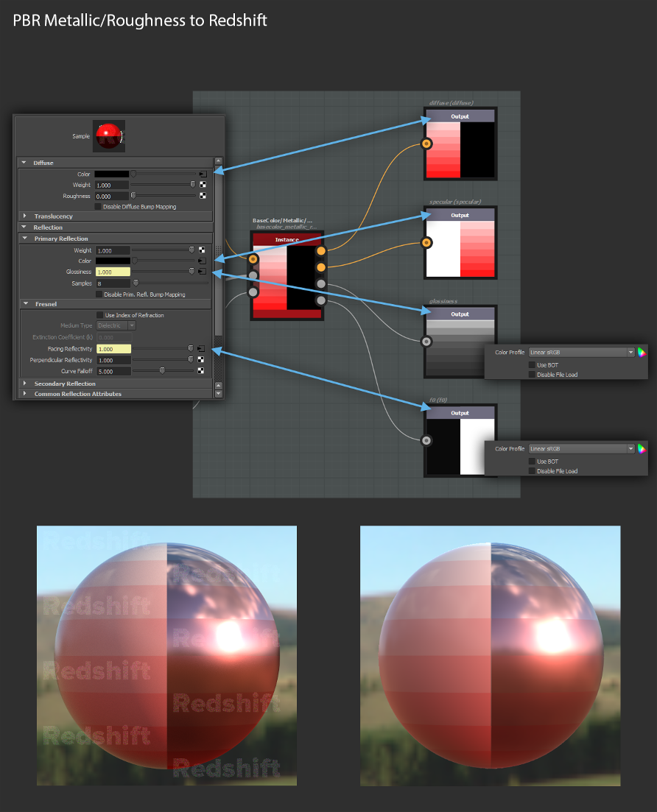657x812 pixels.
Task: Click the scroll-up arrow at top of attribute panel
Action: pos(218,161)
